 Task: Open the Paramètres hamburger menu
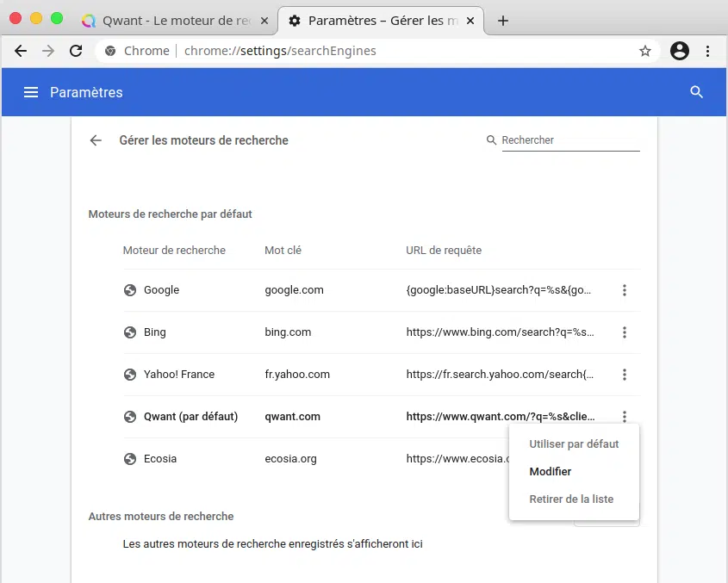click(x=31, y=92)
